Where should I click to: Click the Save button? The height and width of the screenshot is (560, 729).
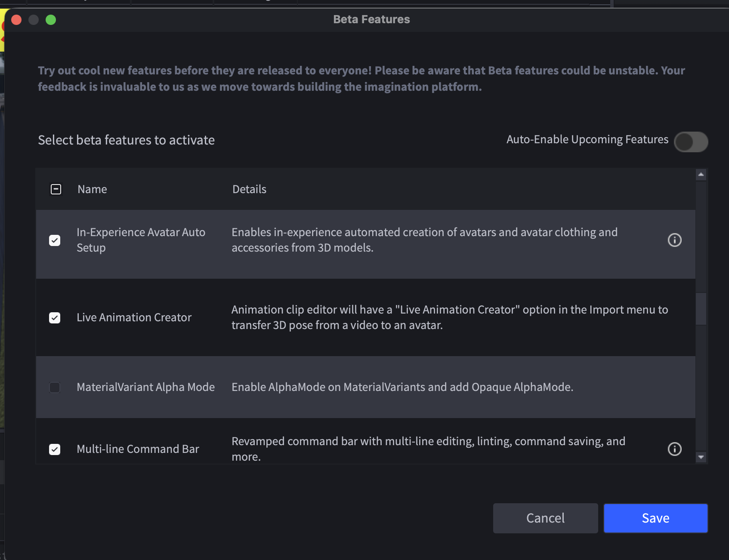click(655, 518)
